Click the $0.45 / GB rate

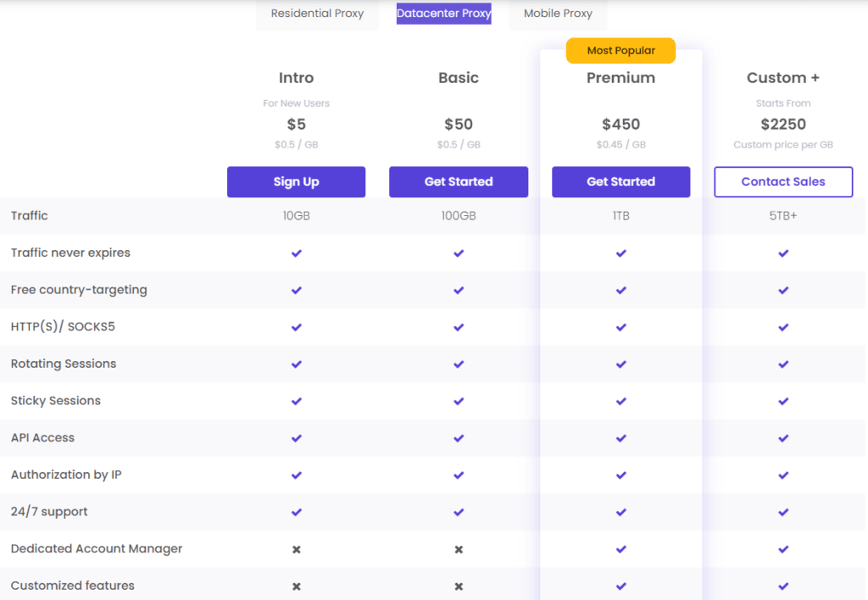click(621, 144)
